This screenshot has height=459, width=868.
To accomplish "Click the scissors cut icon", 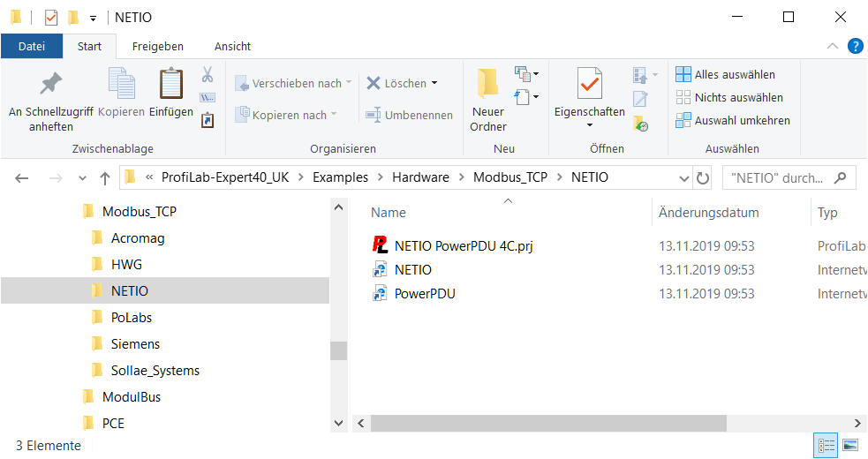I will click(208, 74).
